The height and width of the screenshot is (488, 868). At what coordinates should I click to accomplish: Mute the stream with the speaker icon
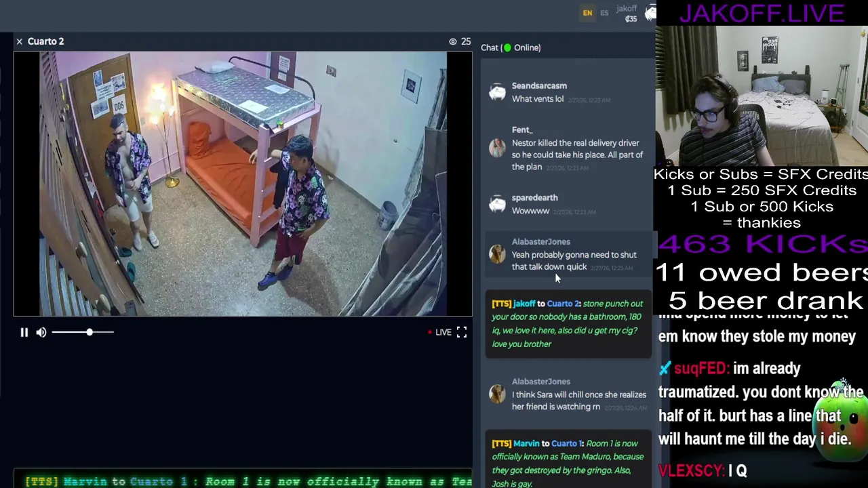(x=41, y=332)
